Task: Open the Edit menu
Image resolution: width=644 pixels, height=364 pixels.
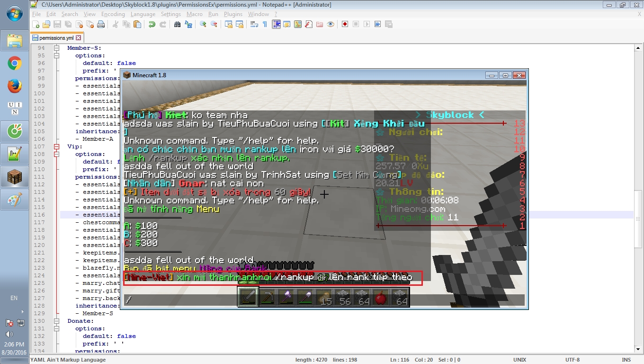Action: (51, 14)
